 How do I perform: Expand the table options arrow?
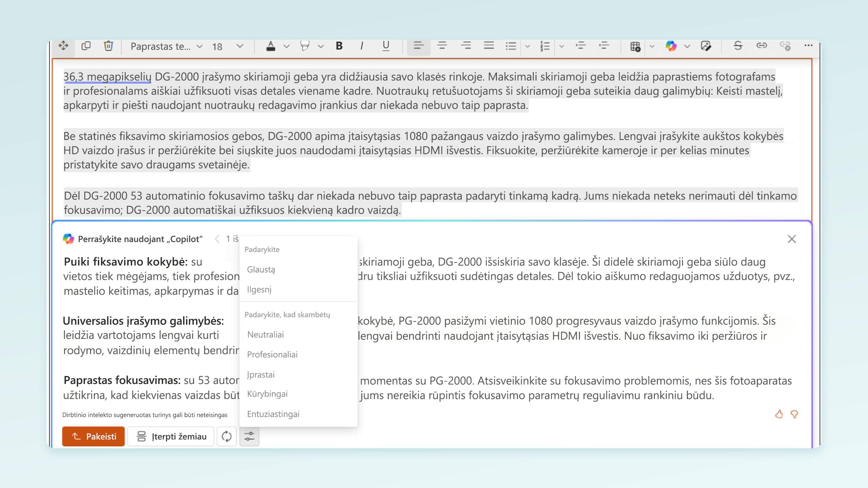click(652, 46)
